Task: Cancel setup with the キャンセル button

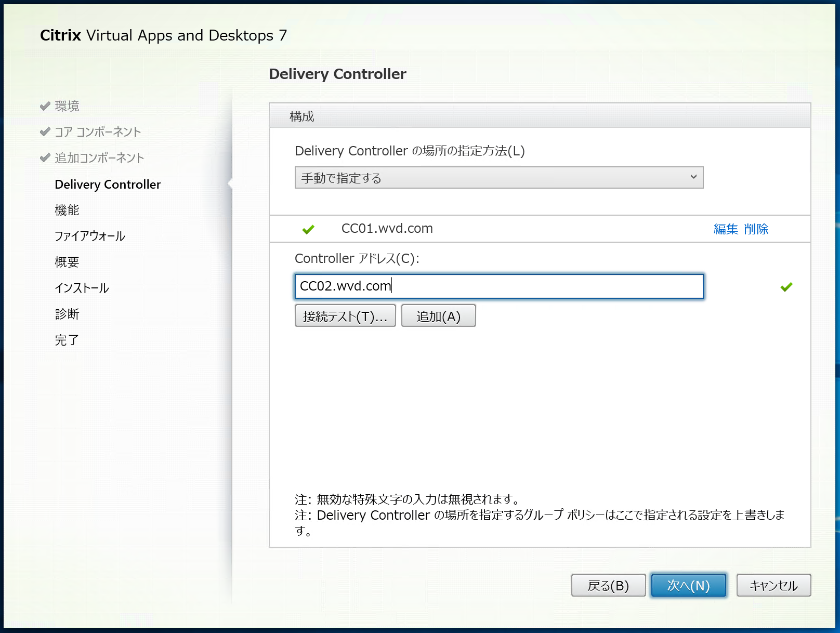Action: (773, 585)
